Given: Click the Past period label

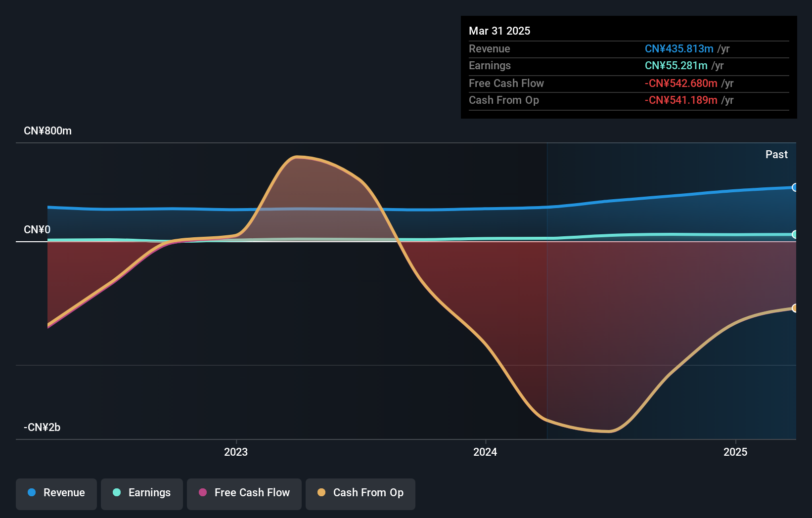Looking at the screenshot, I should pyautogui.click(x=776, y=155).
